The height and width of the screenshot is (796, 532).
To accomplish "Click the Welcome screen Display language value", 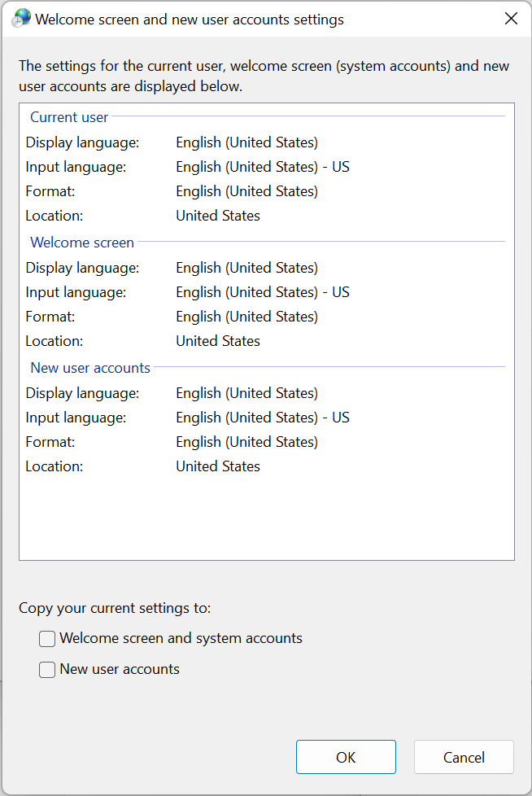I will pos(246,267).
